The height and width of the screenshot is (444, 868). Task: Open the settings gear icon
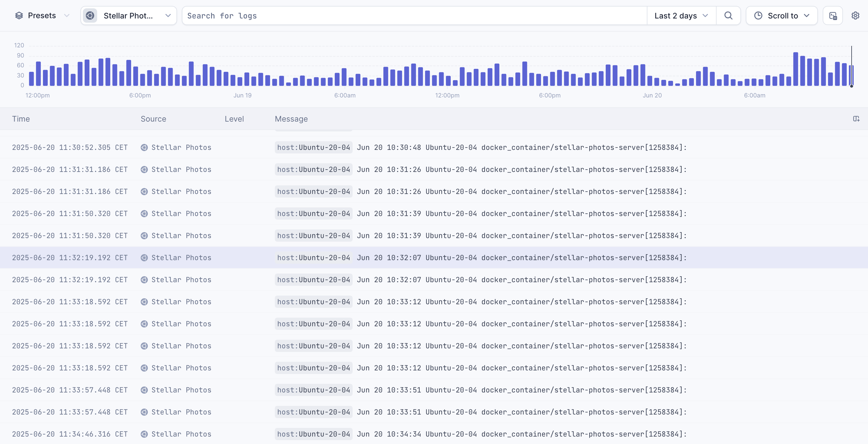pos(855,15)
